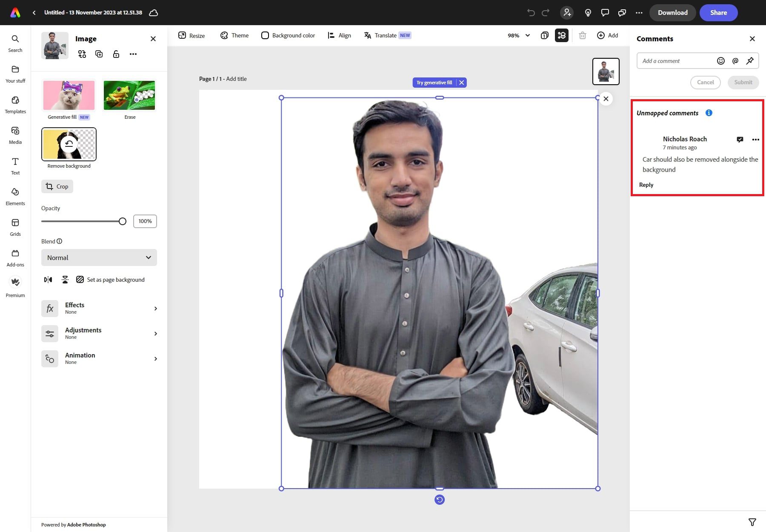Toggle Generative fill on the image
This screenshot has width=766, height=532.
pyautogui.click(x=68, y=95)
